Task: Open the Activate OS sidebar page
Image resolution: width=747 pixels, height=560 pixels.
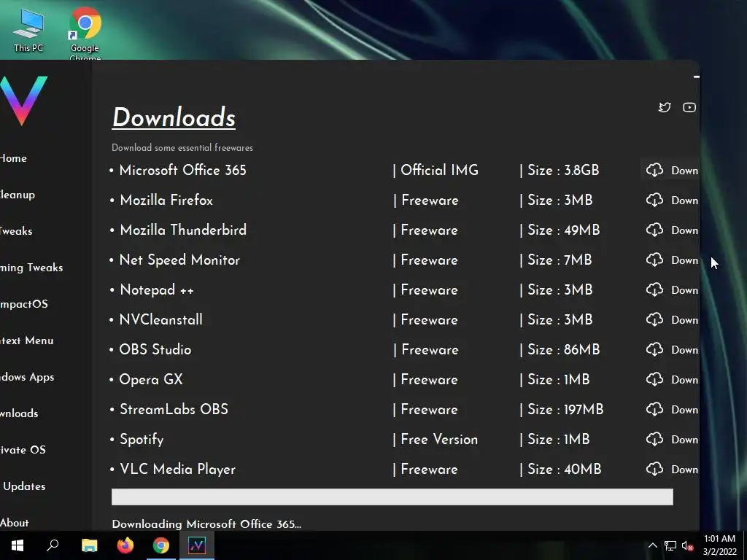Action: point(23,450)
